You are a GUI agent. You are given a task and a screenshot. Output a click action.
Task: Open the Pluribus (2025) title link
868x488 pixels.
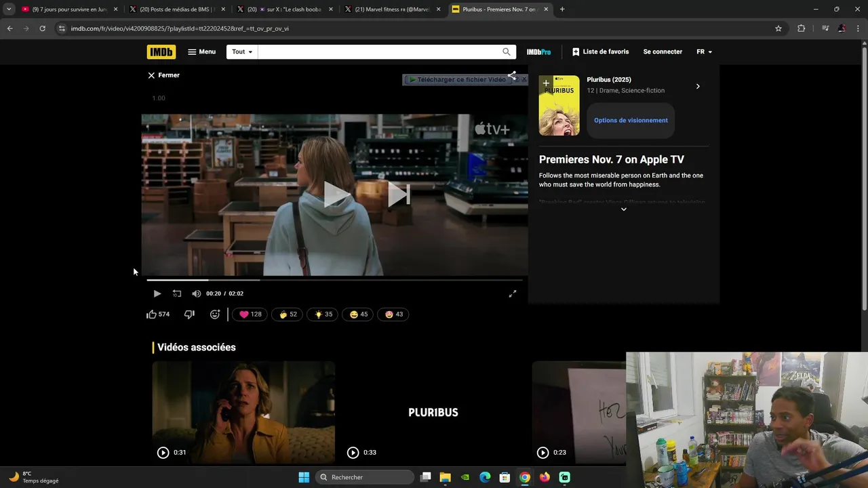click(x=609, y=79)
